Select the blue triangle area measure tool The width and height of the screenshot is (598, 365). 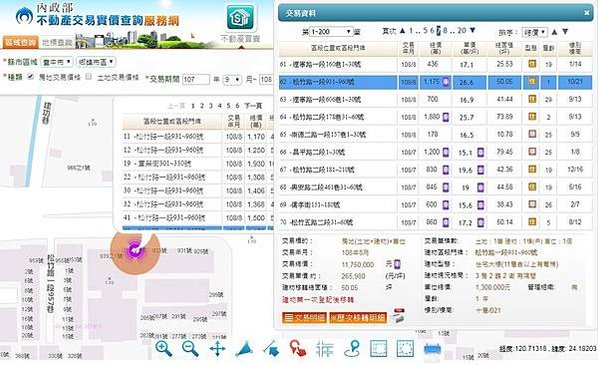coord(244,349)
